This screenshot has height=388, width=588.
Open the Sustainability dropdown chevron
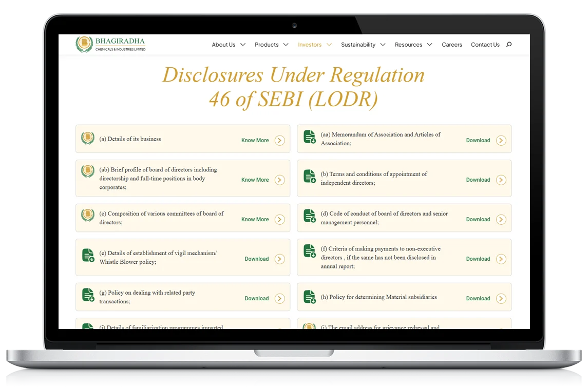pyautogui.click(x=383, y=45)
